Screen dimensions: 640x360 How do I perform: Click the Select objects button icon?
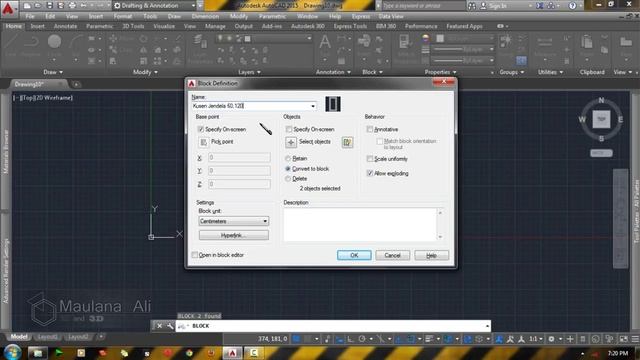coord(291,142)
